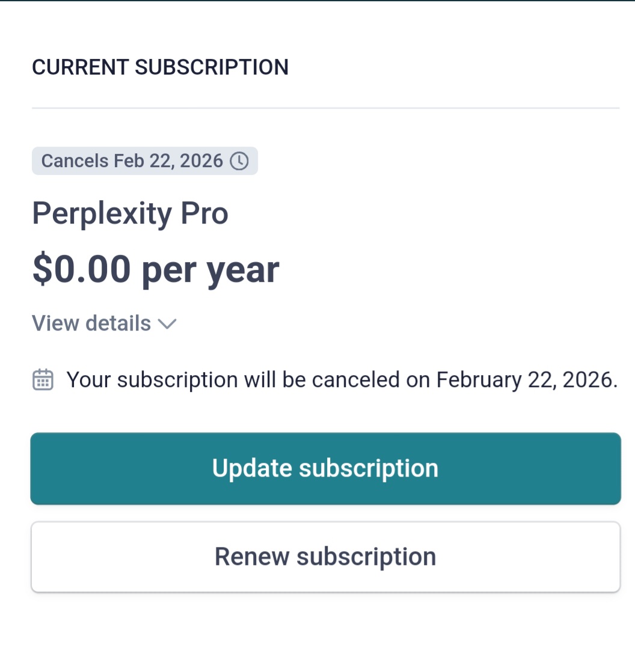The width and height of the screenshot is (635, 672).
Task: Select the Perplexity Pro plan name
Action: click(x=130, y=213)
